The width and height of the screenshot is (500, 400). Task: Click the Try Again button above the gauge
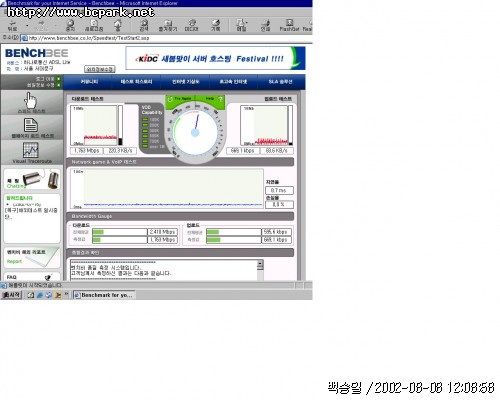click(180, 99)
